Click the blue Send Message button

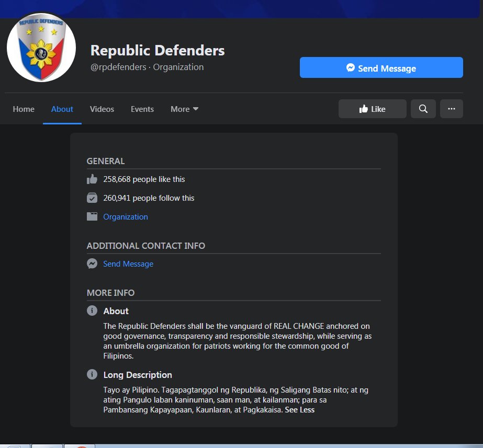pyautogui.click(x=381, y=67)
